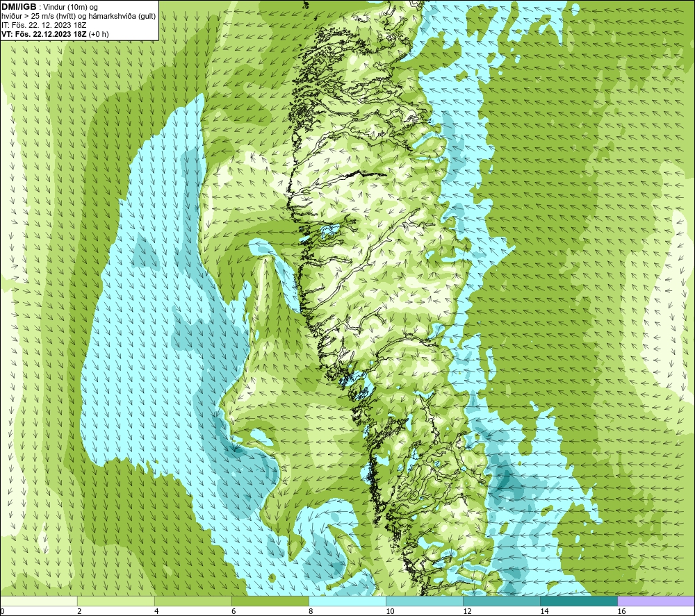Click the 6–8 m/s dark green legend swatch

click(270, 601)
